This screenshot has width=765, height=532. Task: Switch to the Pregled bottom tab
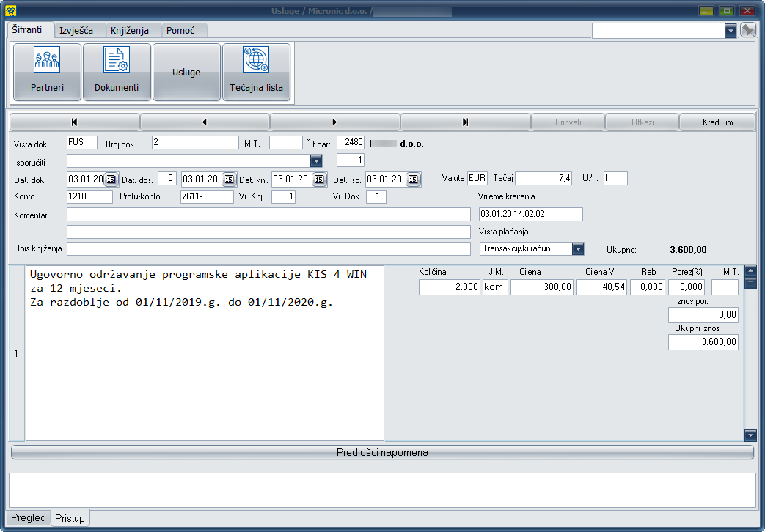pos(29,518)
